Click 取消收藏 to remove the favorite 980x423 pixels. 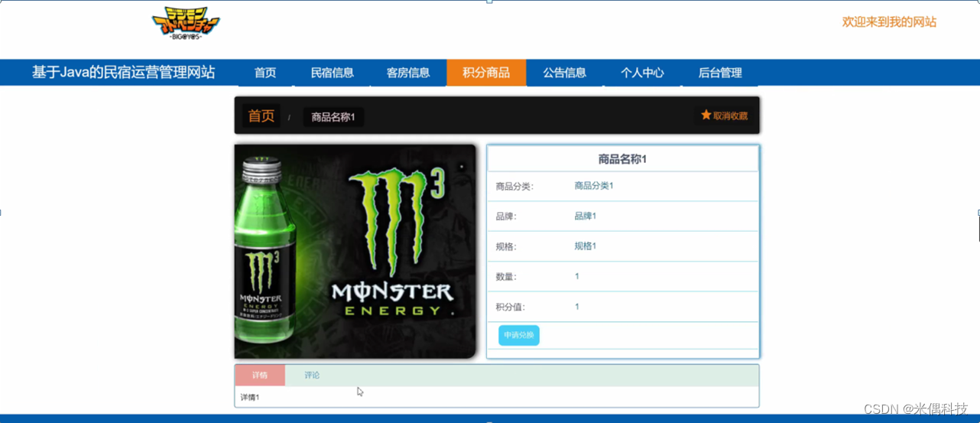730,116
